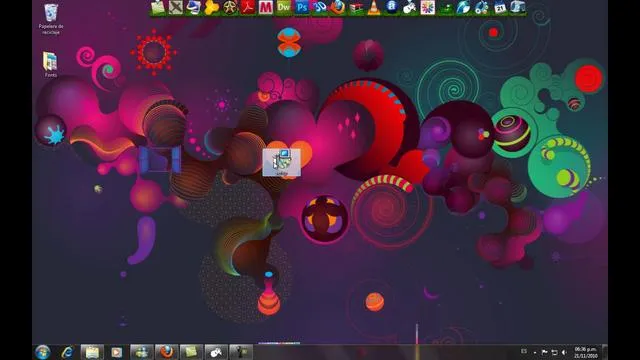Open the gold star badge icon in the dock
Image resolution: width=640 pixels, height=360 pixels.
point(229,7)
